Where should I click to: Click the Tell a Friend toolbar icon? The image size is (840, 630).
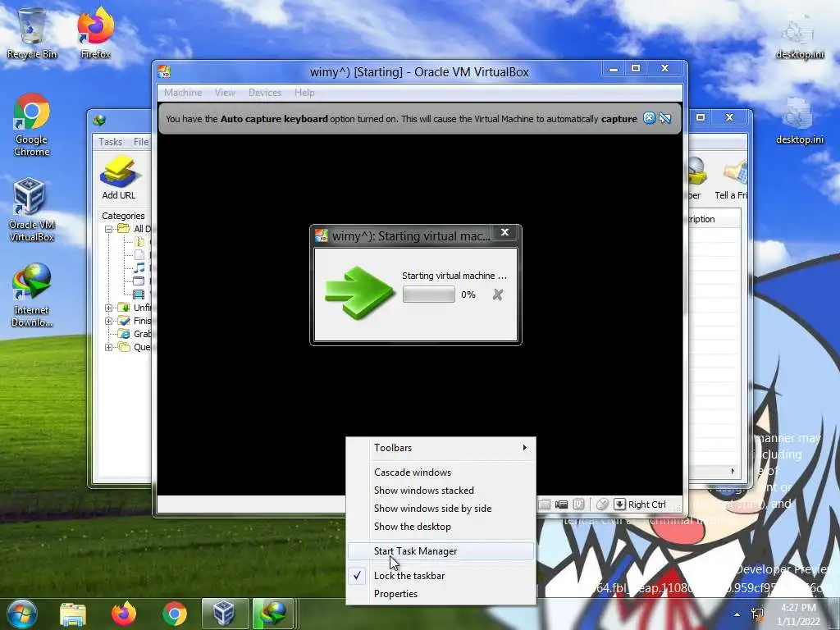pos(731,178)
